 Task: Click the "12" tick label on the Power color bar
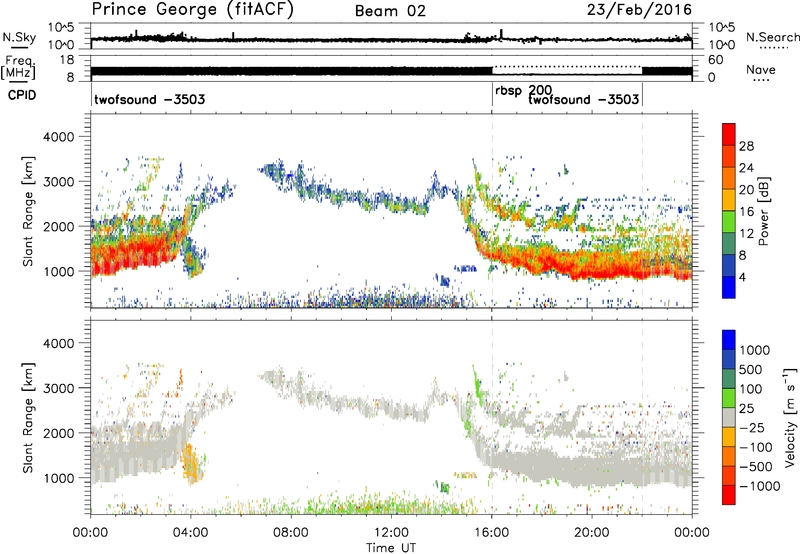pyautogui.click(x=746, y=233)
